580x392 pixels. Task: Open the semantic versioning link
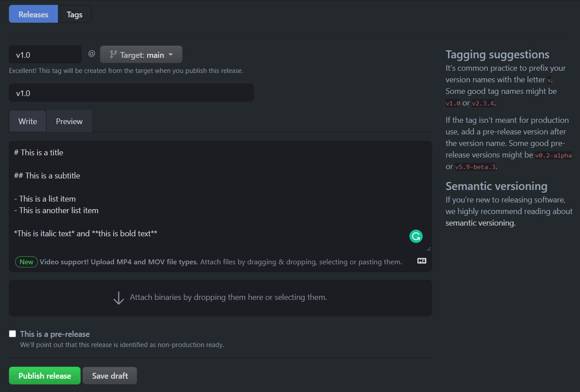click(480, 223)
